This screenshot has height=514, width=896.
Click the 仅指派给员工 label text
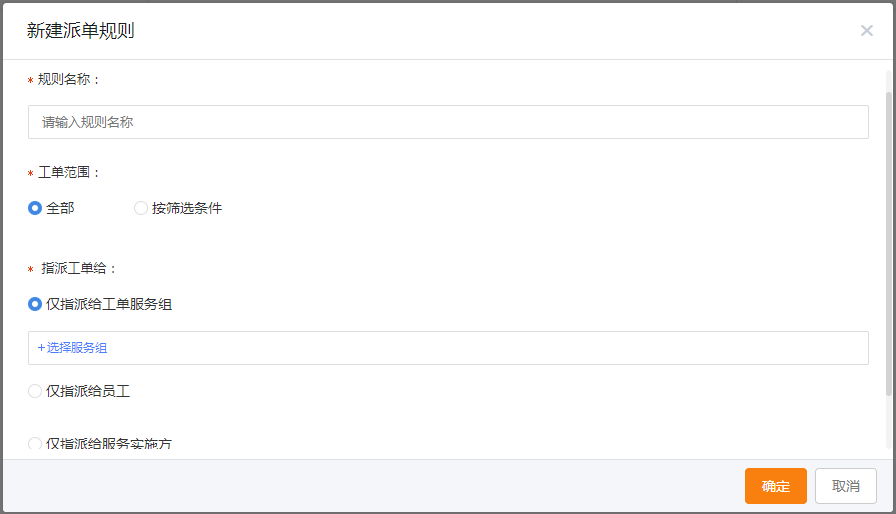click(x=88, y=391)
